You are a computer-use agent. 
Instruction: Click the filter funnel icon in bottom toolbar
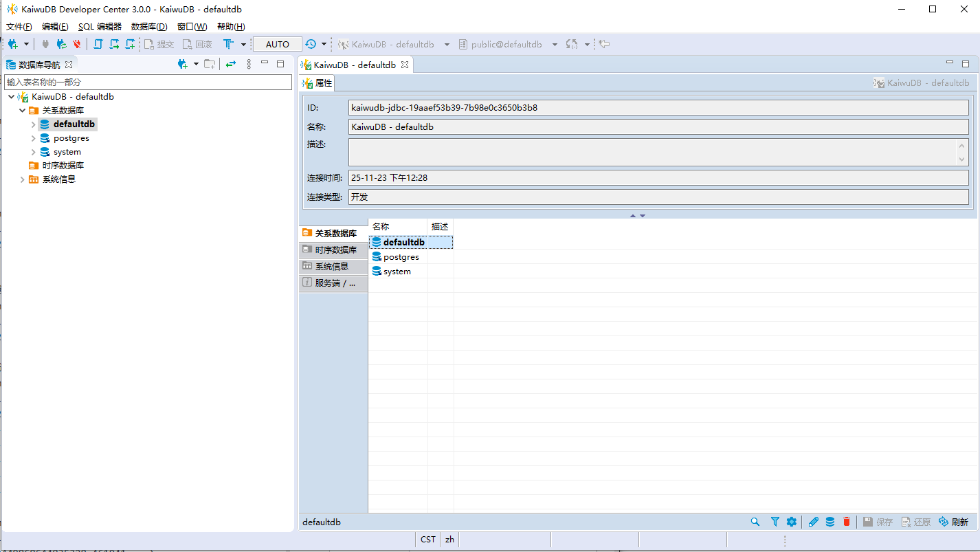coord(775,522)
